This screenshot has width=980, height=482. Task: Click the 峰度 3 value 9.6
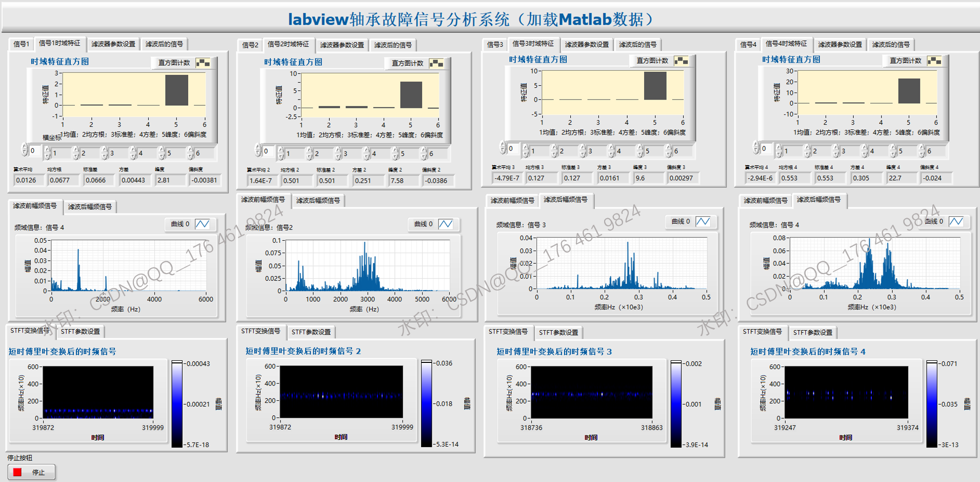click(649, 178)
